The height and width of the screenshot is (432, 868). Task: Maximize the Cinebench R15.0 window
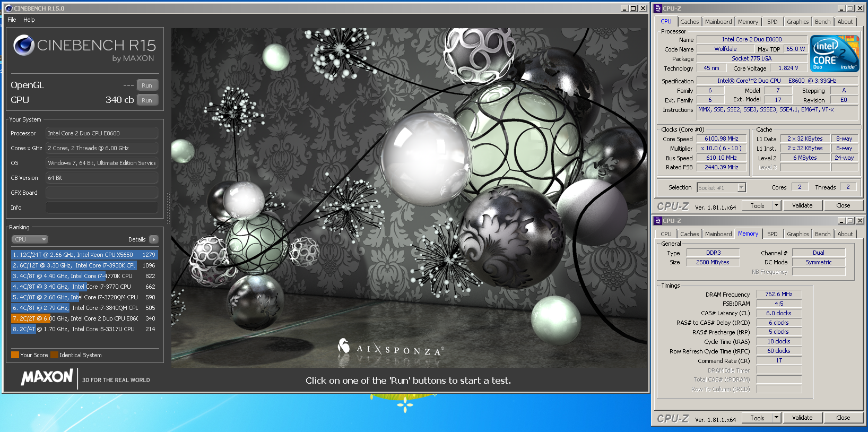(633, 8)
